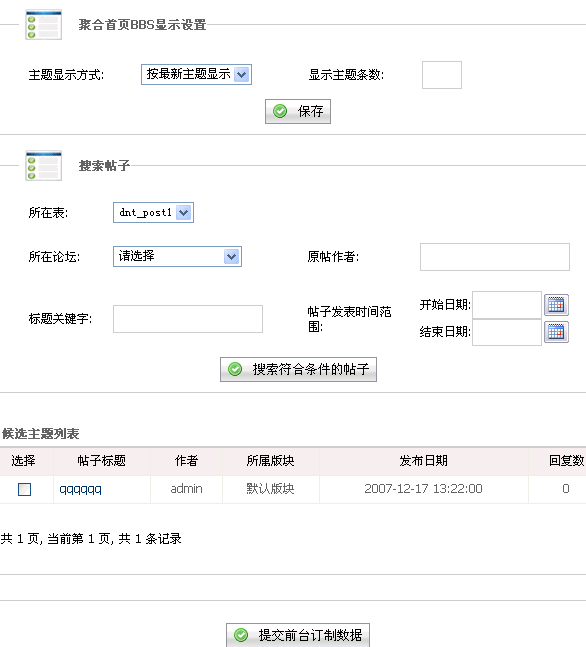This screenshot has width=586, height=647.
Task: Select the 发布日期 column header
Action: pyautogui.click(x=423, y=460)
